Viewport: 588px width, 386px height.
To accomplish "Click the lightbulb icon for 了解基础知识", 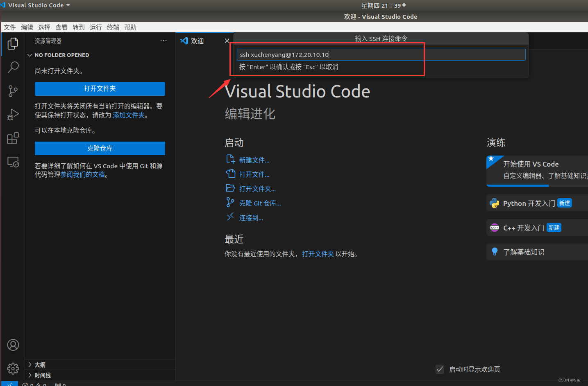I will (495, 252).
